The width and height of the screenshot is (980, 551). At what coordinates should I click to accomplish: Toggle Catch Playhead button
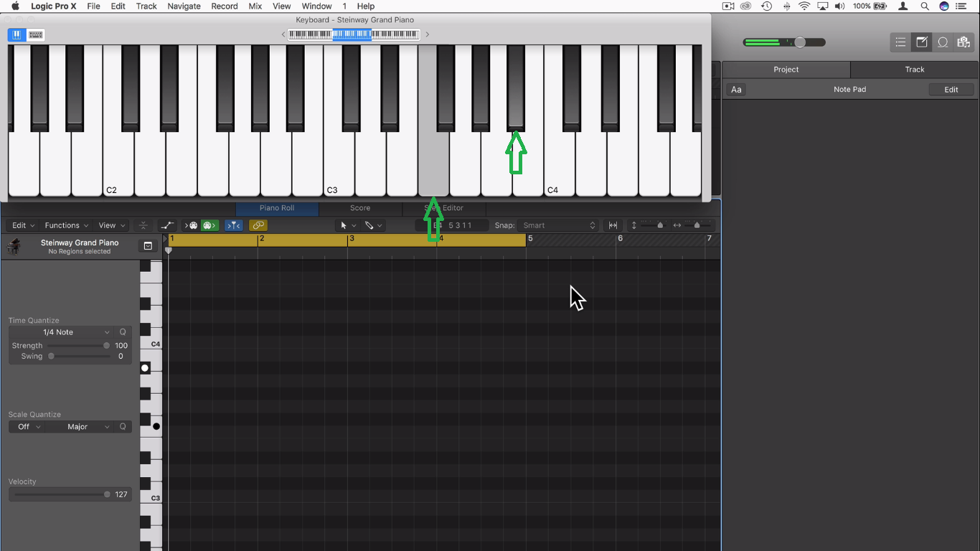pos(233,225)
